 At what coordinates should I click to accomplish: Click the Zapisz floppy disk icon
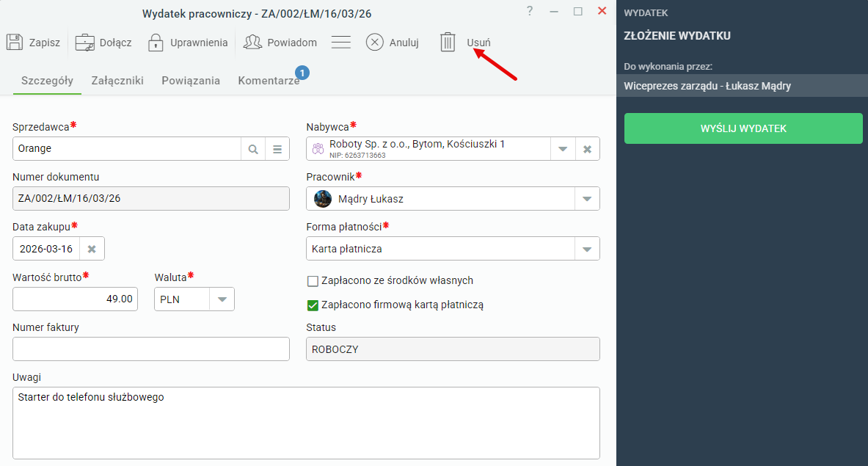15,43
